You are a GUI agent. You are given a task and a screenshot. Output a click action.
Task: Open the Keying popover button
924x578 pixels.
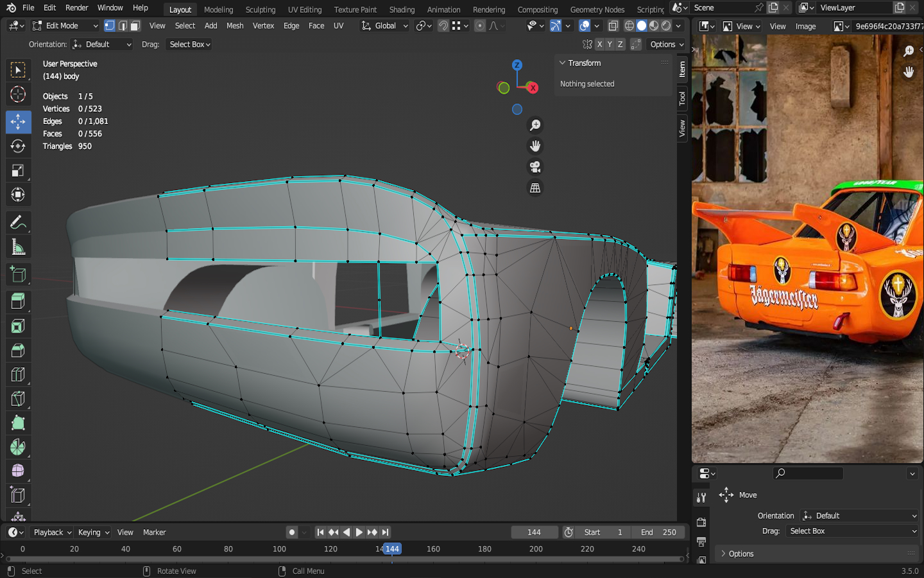tap(93, 532)
